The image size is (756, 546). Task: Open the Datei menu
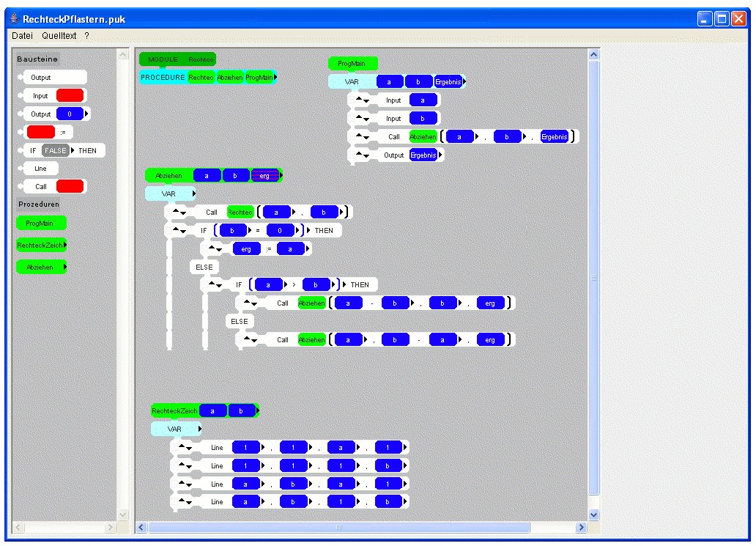pyautogui.click(x=22, y=35)
